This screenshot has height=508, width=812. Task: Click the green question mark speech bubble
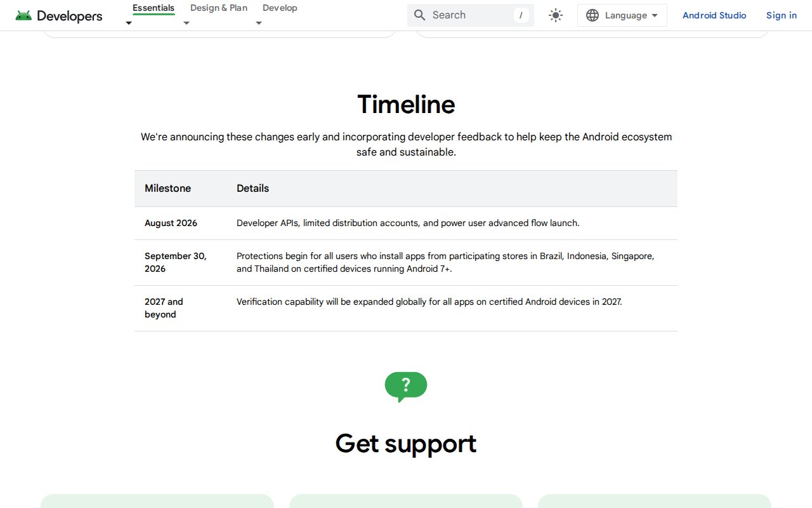(x=406, y=387)
